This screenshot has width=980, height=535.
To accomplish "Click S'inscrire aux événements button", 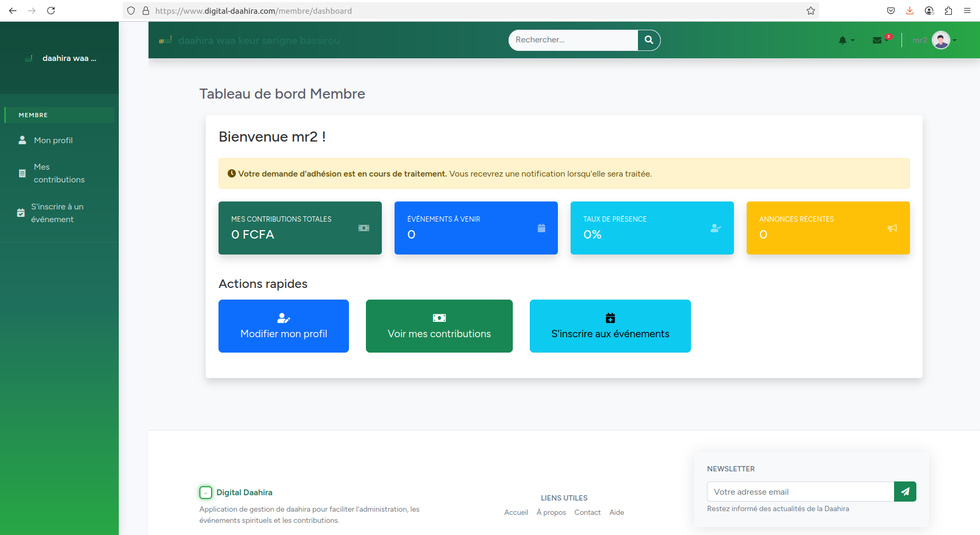I will pos(610,326).
